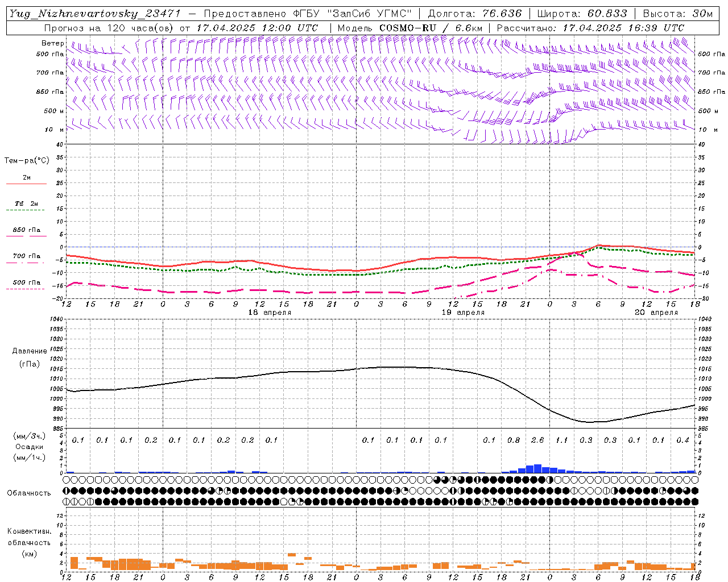Click the 2.6 precipitation value
The image size is (728, 582).
click(x=537, y=440)
